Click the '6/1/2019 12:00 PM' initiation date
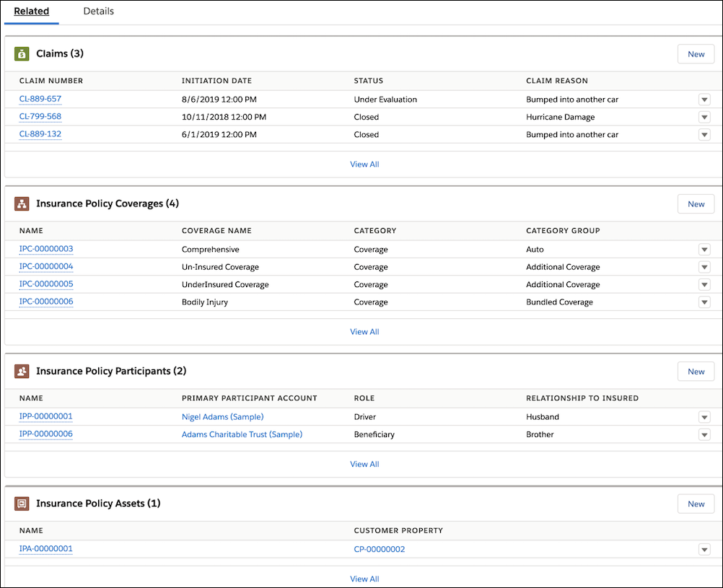Image resolution: width=723 pixels, height=588 pixels. point(219,135)
